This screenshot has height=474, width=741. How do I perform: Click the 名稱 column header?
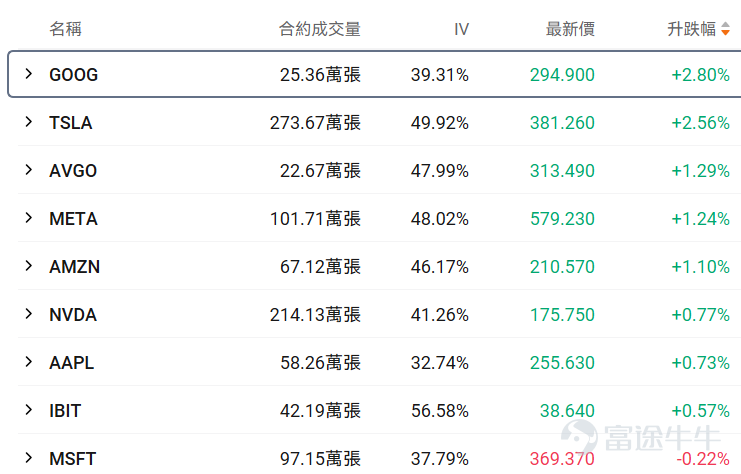(x=66, y=29)
